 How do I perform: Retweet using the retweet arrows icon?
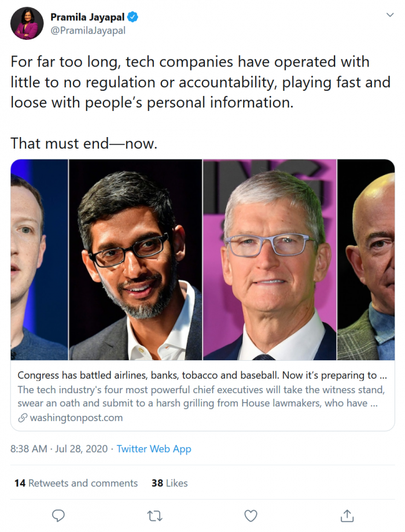pos(154,515)
